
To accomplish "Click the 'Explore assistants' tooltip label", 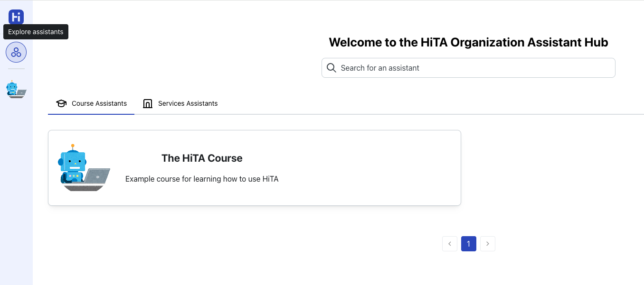I will (x=36, y=32).
